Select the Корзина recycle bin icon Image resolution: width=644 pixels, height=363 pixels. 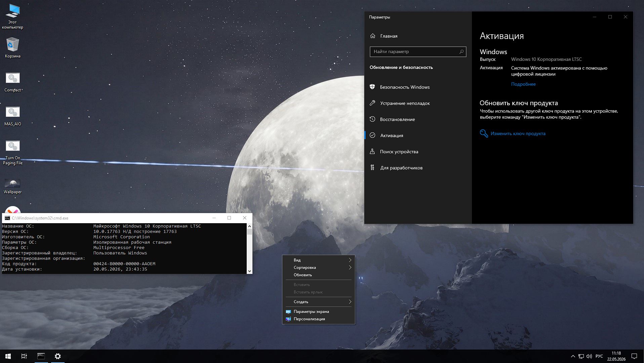13,47
